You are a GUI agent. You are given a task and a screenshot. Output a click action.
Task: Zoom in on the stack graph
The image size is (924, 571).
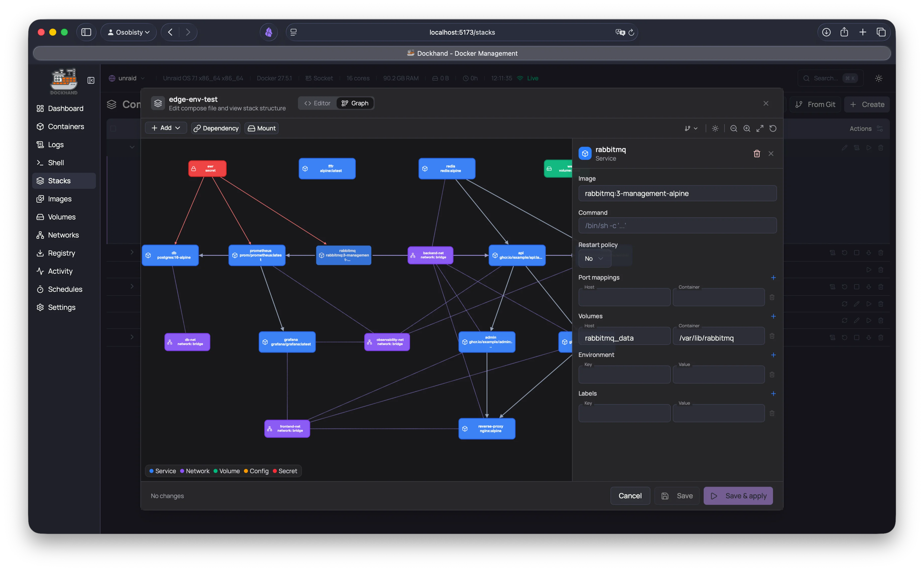click(747, 128)
